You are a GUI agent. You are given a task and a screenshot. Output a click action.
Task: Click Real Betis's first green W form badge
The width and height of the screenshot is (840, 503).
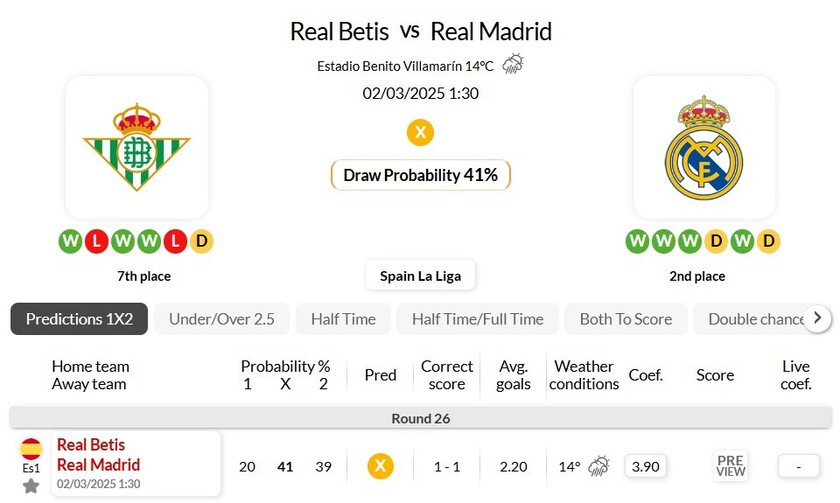point(70,241)
